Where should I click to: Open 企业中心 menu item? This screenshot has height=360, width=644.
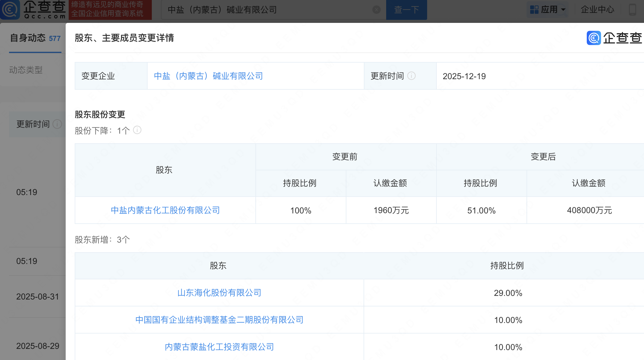(597, 10)
